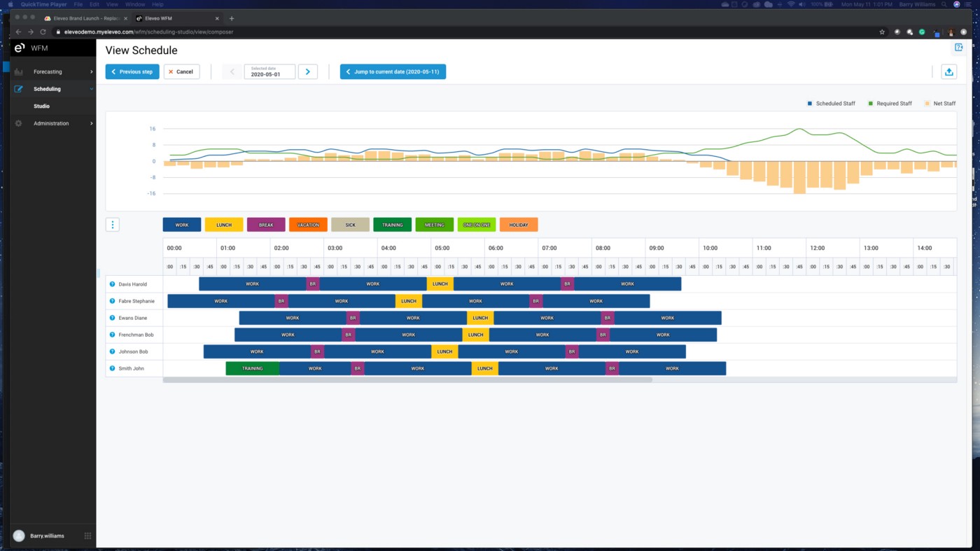This screenshot has width=980, height=551.
Task: Open the help icon at top right
Action: [959, 47]
